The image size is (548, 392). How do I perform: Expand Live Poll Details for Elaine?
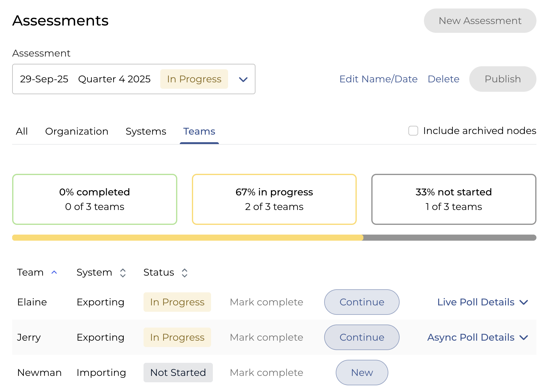pyautogui.click(x=476, y=302)
